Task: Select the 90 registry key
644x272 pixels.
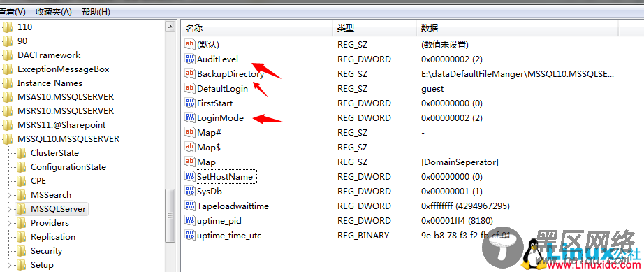Action: pos(22,41)
